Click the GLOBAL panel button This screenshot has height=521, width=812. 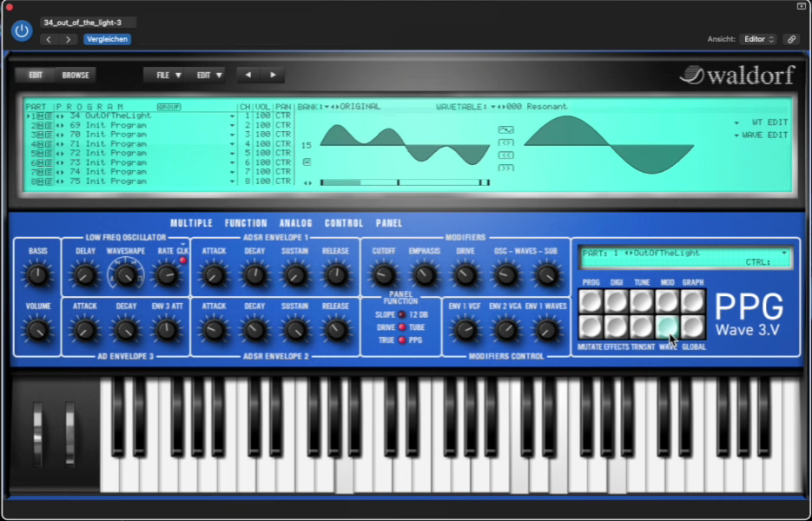coord(693,327)
